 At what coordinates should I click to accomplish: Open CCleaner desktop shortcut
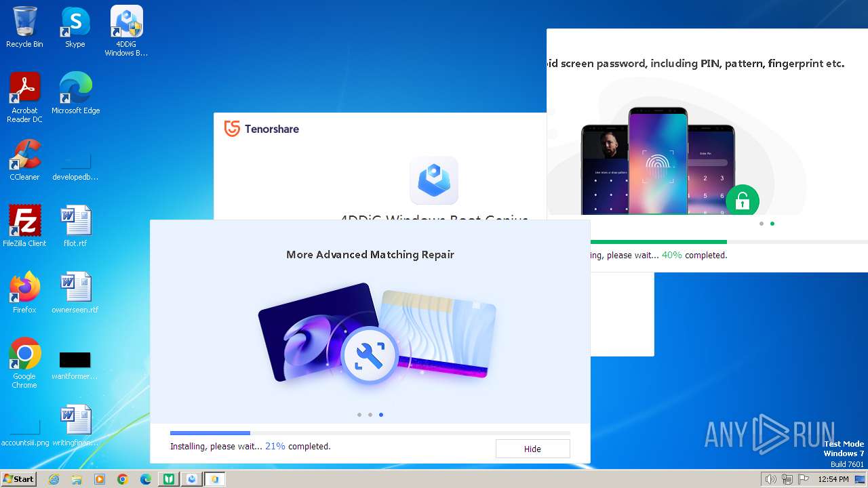click(24, 160)
